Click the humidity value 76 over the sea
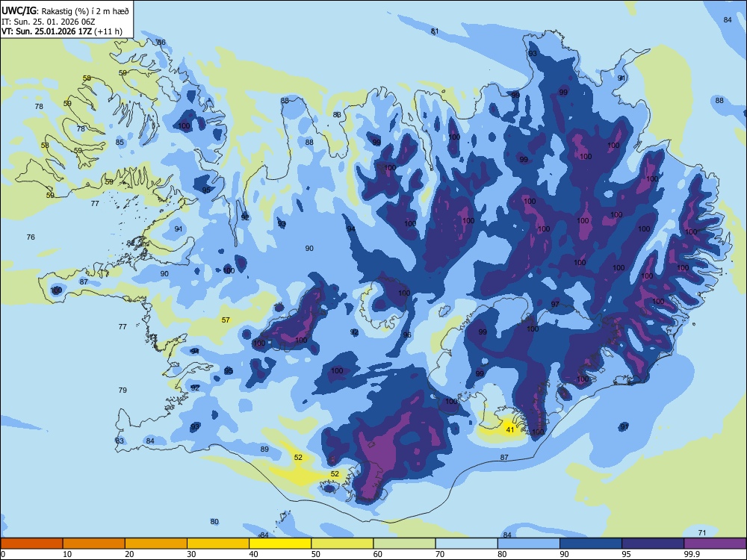 pos(31,237)
